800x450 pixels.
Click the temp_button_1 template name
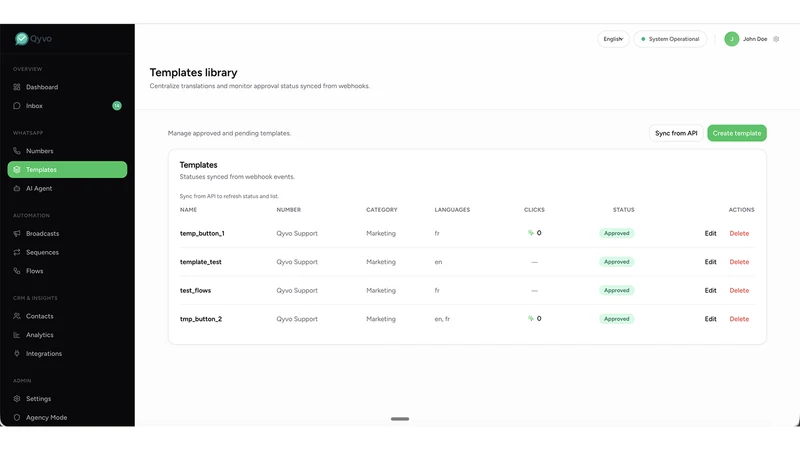(x=202, y=233)
